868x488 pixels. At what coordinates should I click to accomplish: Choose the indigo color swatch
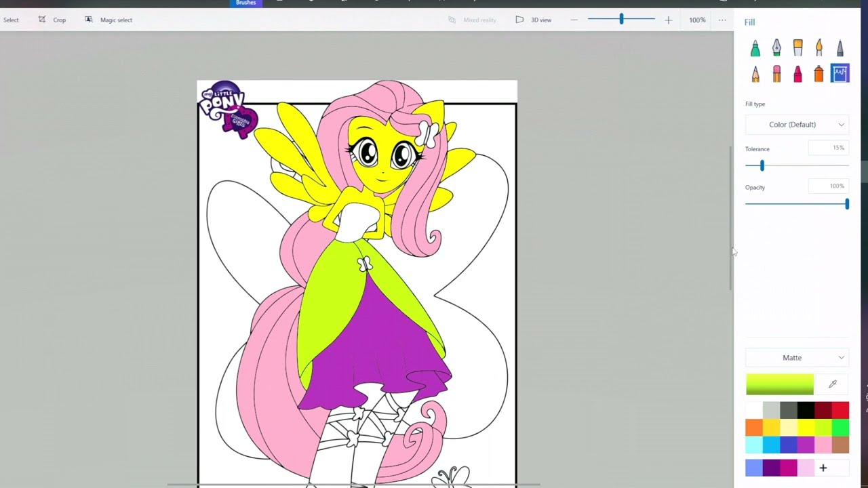pyautogui.click(x=788, y=445)
